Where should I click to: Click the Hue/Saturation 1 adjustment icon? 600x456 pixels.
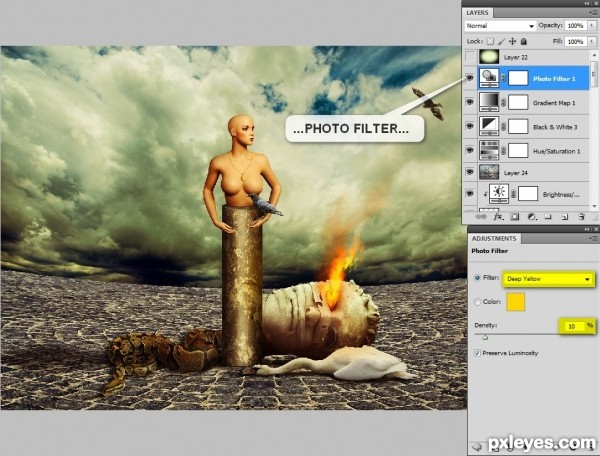[489, 150]
